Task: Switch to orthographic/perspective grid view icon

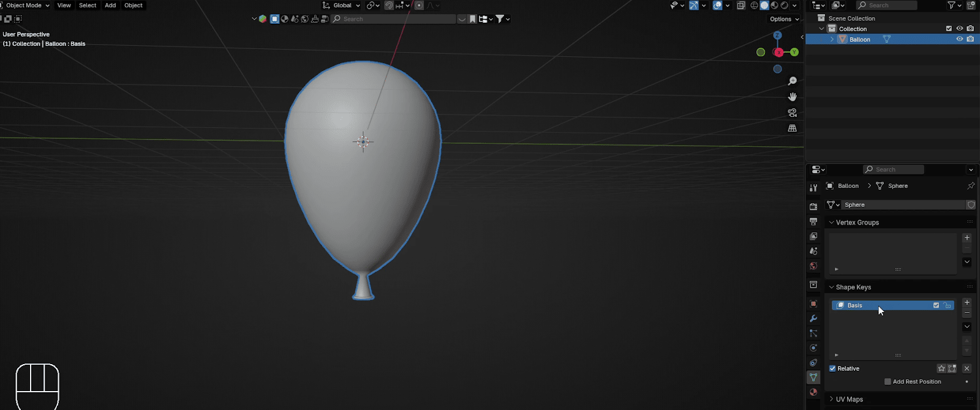Action: (792, 129)
